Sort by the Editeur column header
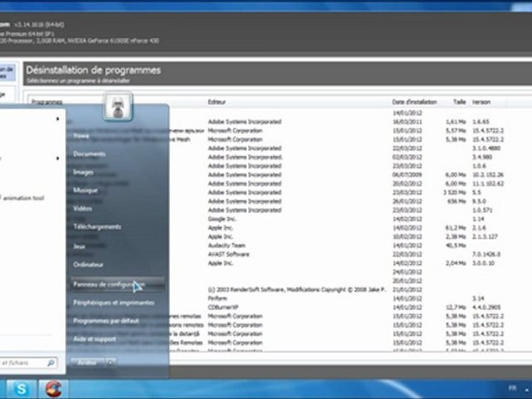Screen dimensions: 532x399 coord(217,102)
